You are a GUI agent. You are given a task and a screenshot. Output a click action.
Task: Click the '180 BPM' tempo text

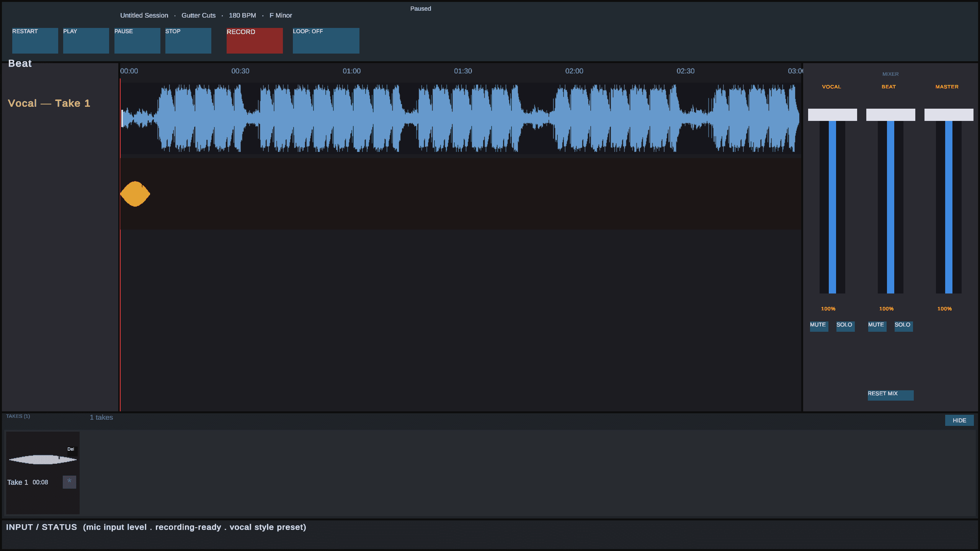242,15
